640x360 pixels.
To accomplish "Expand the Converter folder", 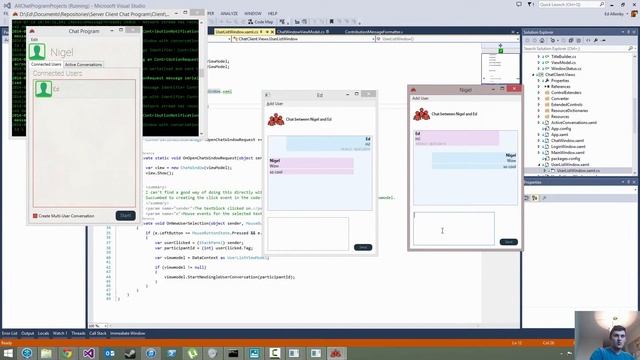I will tap(539, 99).
